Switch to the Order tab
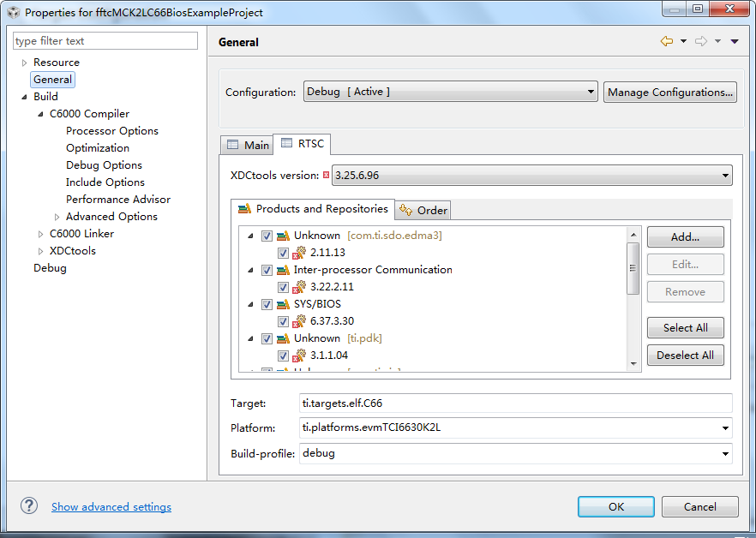This screenshot has height=538, width=756. tap(423, 210)
